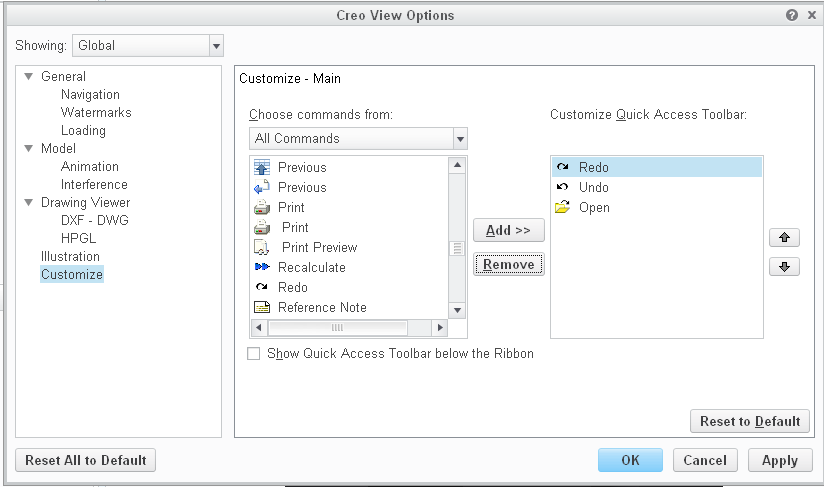Close the Creo View Options dialog

(x=812, y=15)
